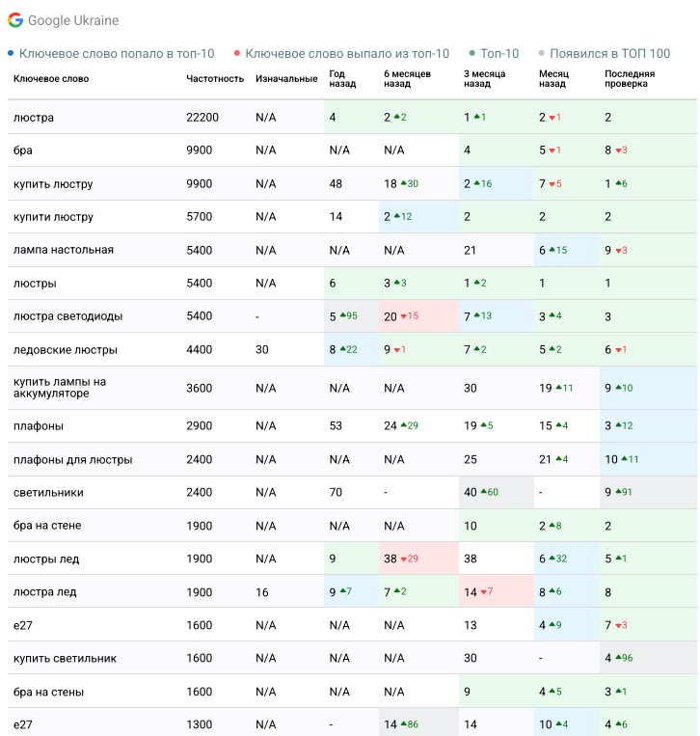Click the плафоны для люстры keyword
The width and height of the screenshot is (700, 736).
[72, 460]
